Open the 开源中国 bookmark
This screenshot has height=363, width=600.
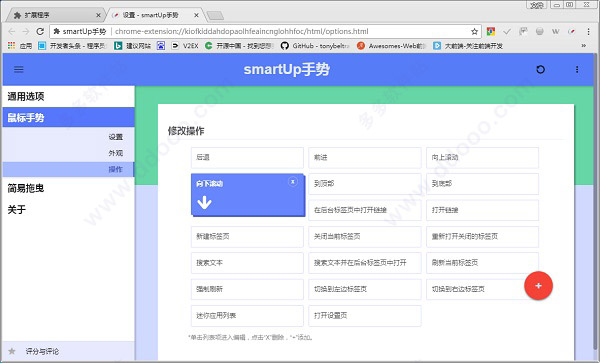click(x=239, y=46)
